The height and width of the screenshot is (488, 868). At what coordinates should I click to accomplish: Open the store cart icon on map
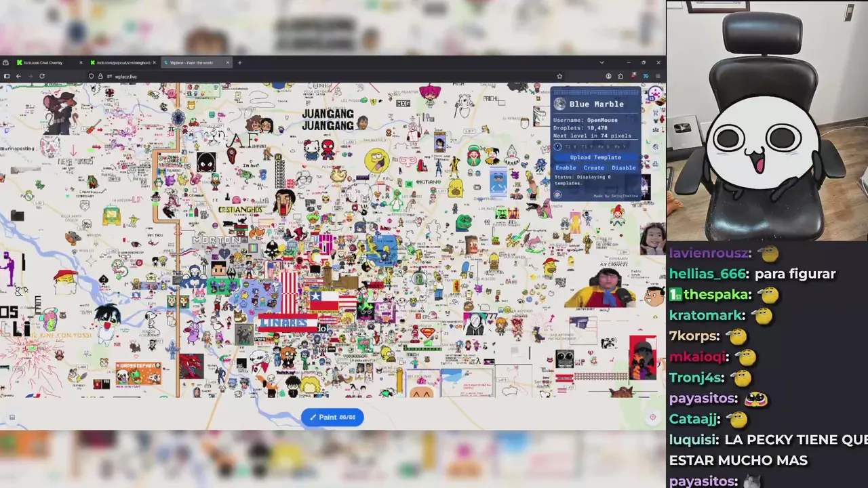[655, 112]
